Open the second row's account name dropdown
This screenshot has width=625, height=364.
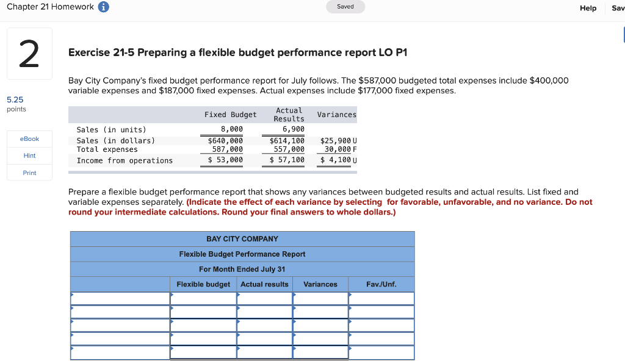pyautogui.click(x=120, y=312)
